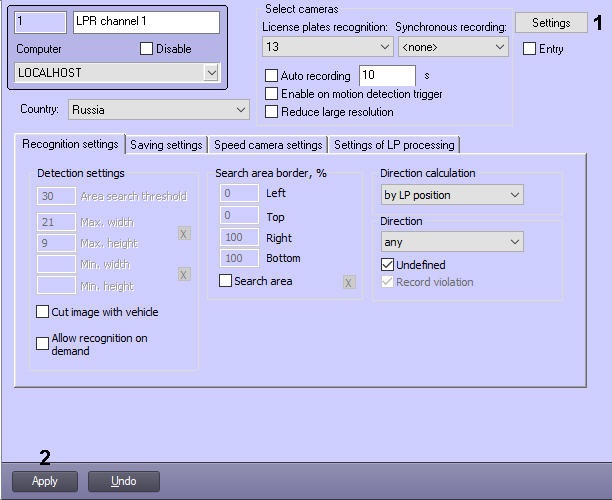Click the X button beside Search area
This screenshot has height=500, width=612.
[349, 283]
